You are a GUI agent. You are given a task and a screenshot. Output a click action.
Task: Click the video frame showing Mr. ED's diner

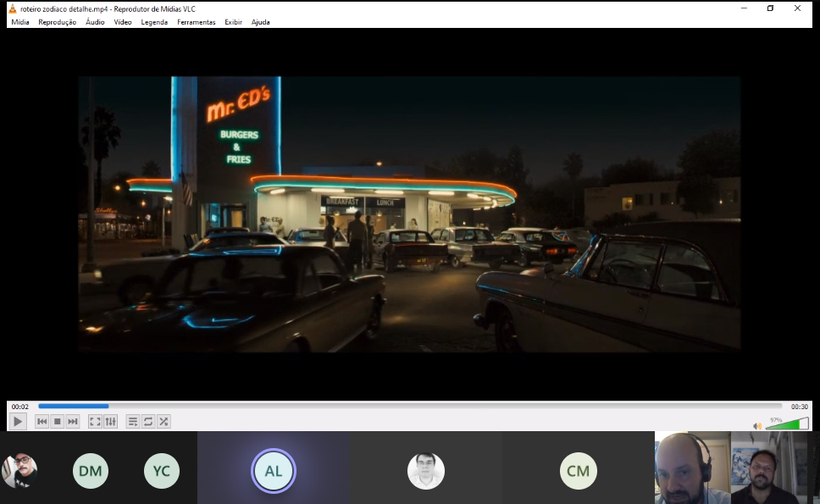(409, 214)
